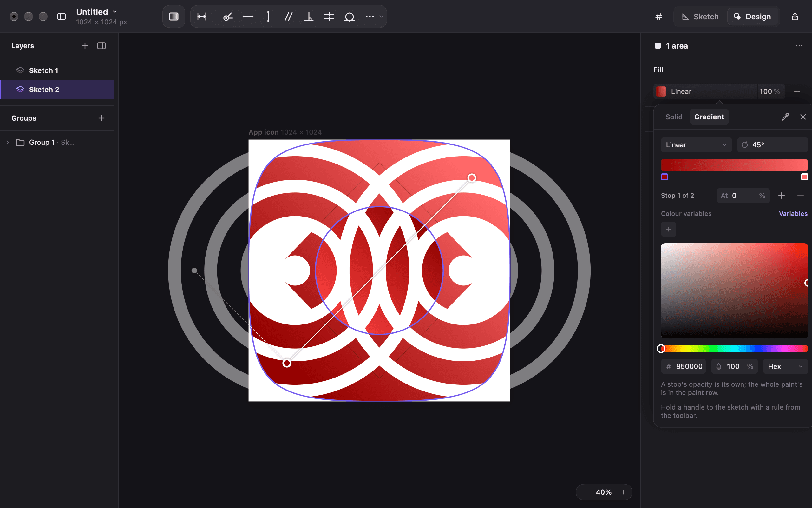Toggle the left sidebar panel icon
Viewport: 812px width, 508px height.
click(62, 17)
